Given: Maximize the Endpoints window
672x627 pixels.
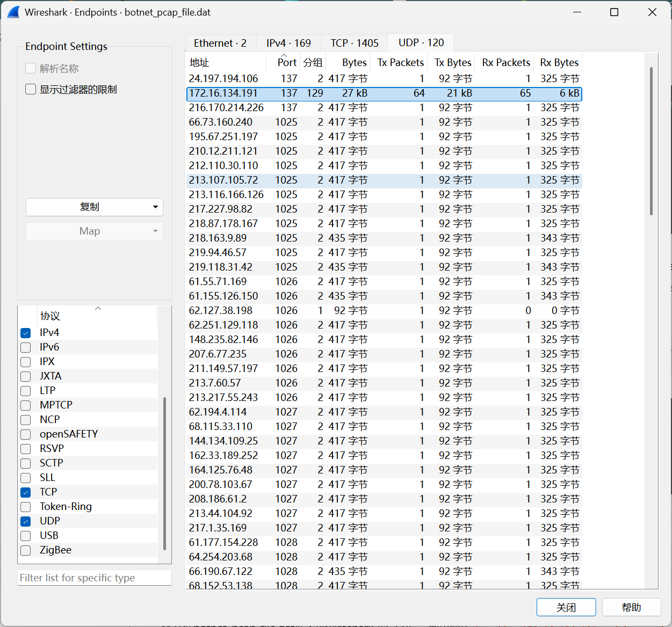Looking at the screenshot, I should coord(615,12).
